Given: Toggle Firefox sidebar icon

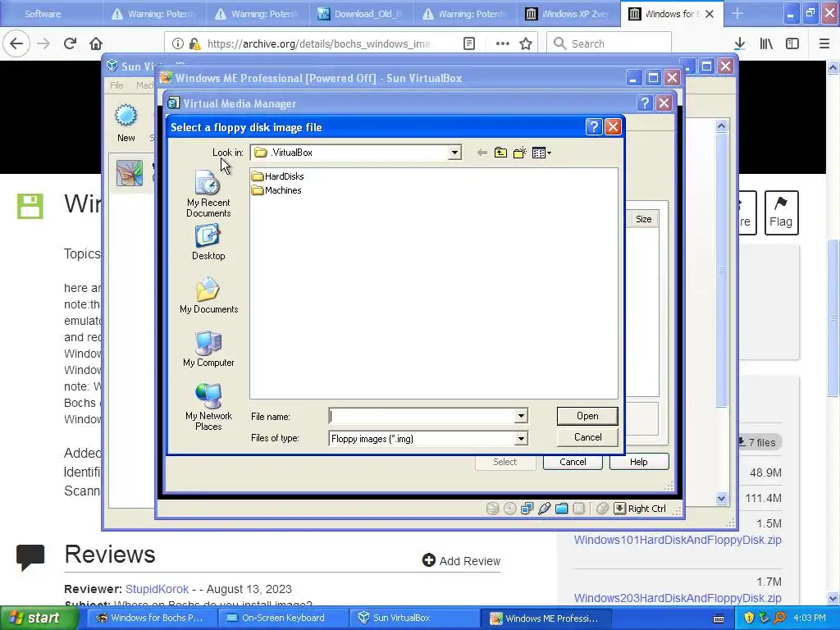Looking at the screenshot, I should click(x=792, y=43).
